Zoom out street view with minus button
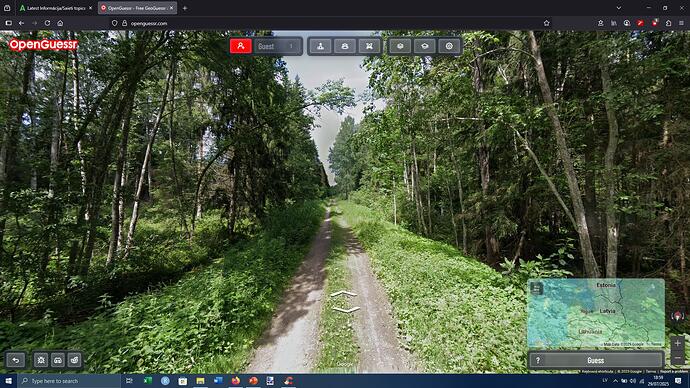 678,359
